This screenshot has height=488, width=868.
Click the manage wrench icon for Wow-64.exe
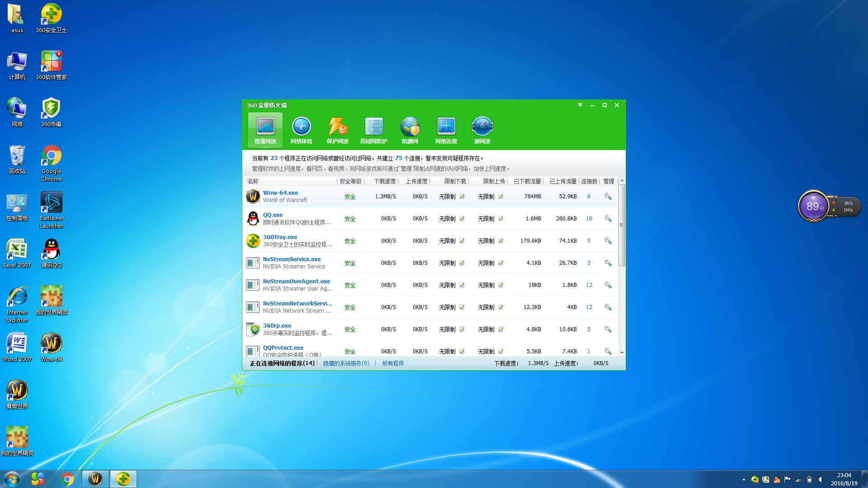pos(608,197)
